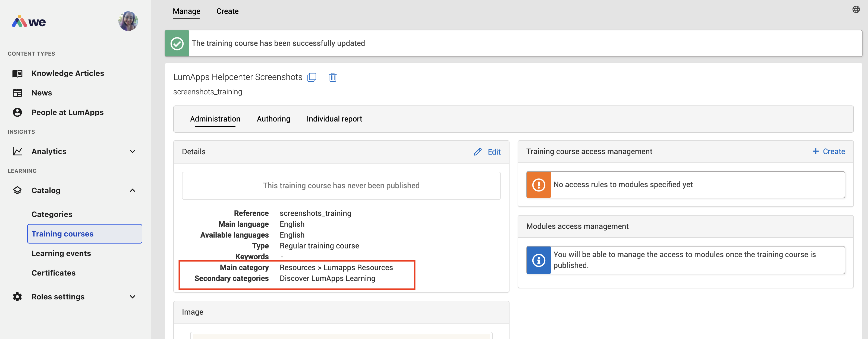Click the plus icon beside Create
This screenshot has height=339, width=868.
click(x=815, y=151)
